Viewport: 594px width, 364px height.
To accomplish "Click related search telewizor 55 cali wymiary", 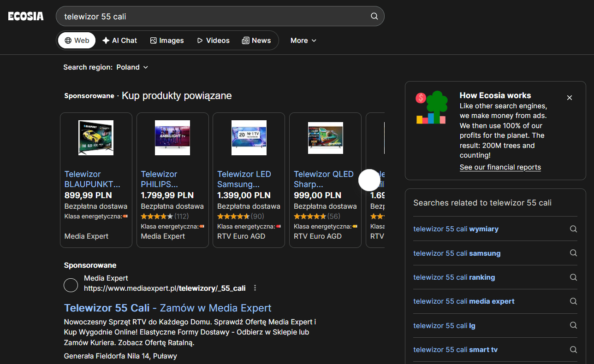I will coord(456,229).
